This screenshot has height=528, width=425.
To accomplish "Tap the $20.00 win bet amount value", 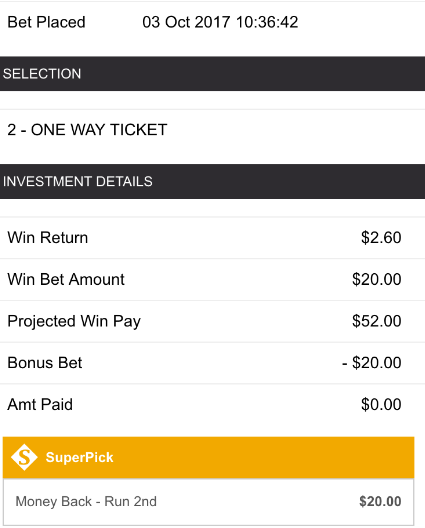I will tap(377, 279).
